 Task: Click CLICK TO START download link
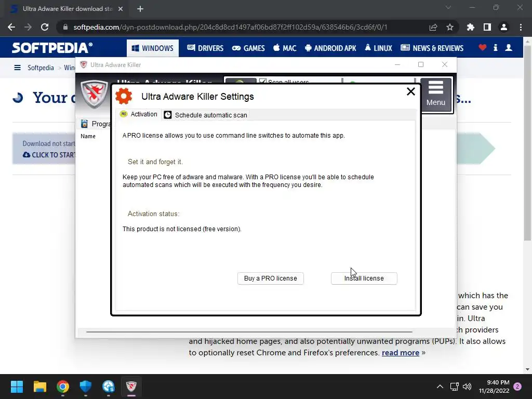click(49, 155)
